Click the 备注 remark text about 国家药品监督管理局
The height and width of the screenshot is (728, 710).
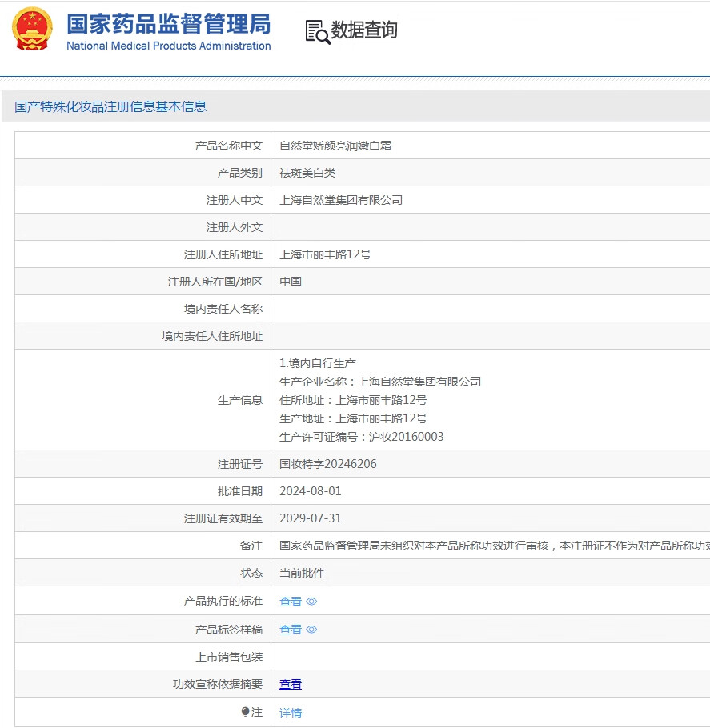(495, 546)
